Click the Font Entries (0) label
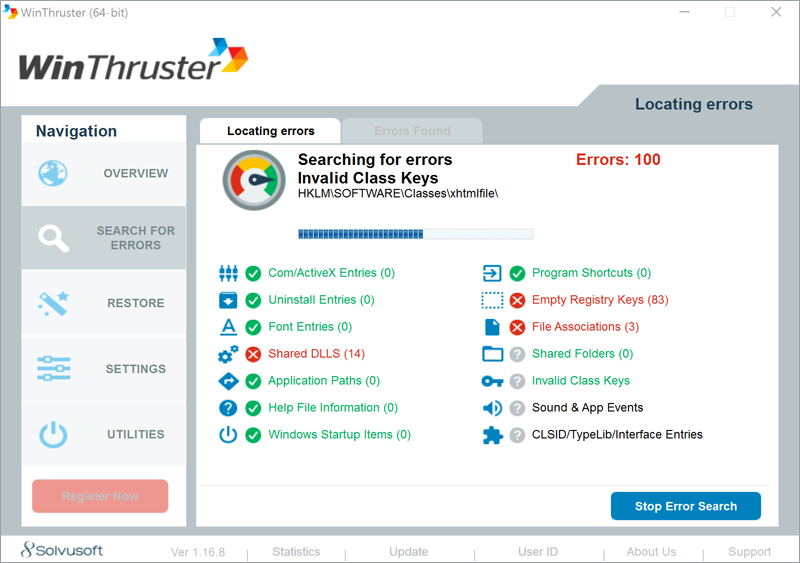 [x=310, y=327]
